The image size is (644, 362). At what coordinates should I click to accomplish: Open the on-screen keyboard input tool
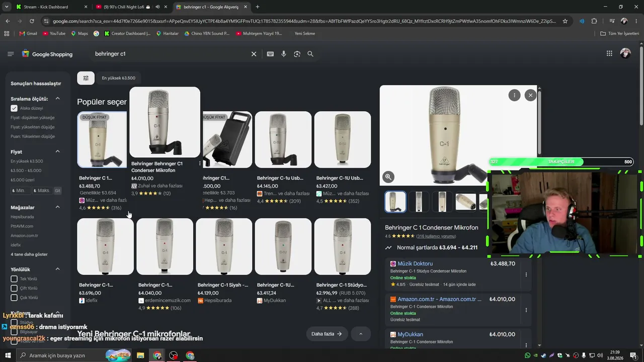[270, 54]
